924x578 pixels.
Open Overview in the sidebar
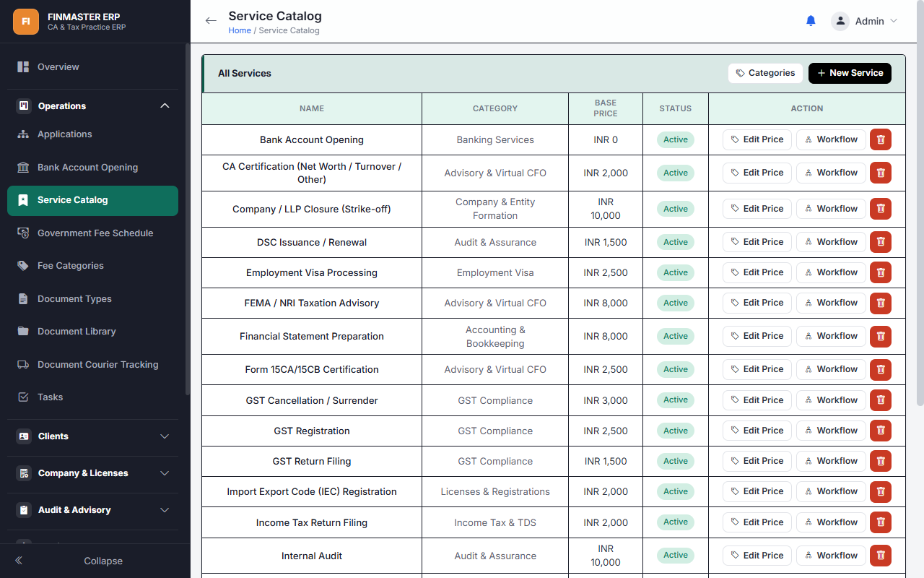[92, 66]
